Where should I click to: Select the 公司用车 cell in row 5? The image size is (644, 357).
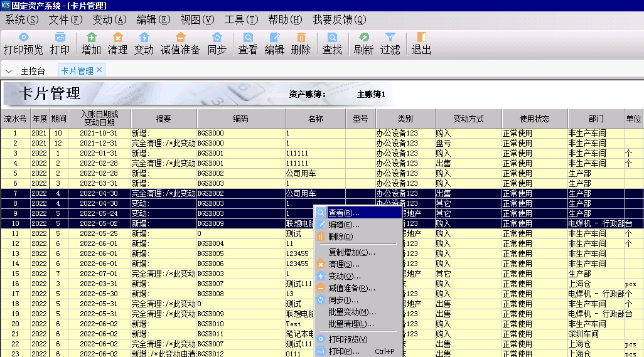pos(316,173)
